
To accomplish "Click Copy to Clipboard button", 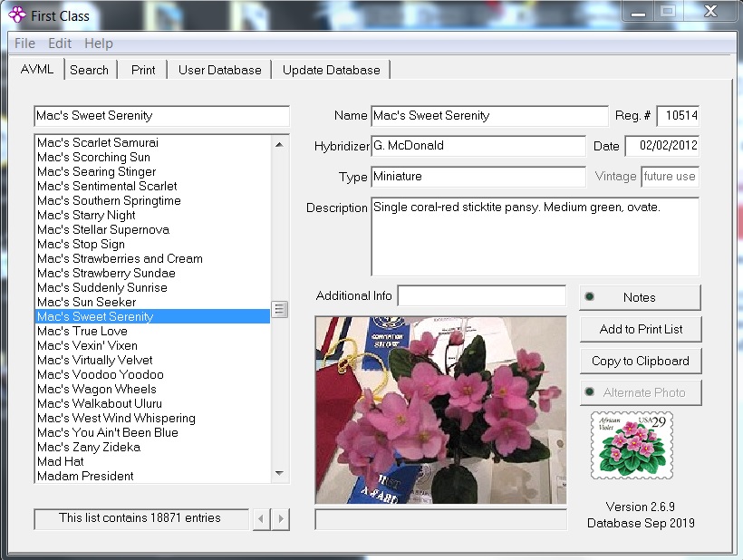I will [641, 361].
